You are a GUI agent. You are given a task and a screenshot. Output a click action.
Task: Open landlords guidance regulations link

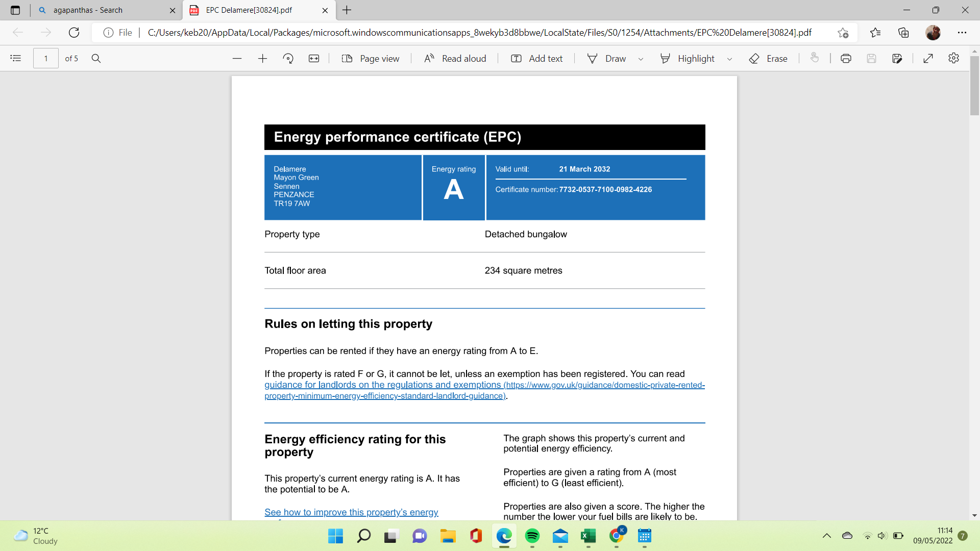[382, 385]
